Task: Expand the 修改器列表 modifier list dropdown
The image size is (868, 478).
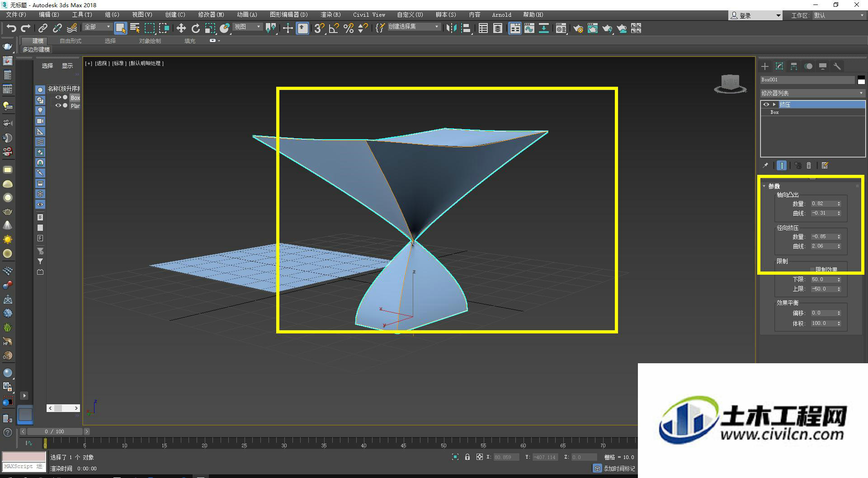Action: click(x=812, y=93)
